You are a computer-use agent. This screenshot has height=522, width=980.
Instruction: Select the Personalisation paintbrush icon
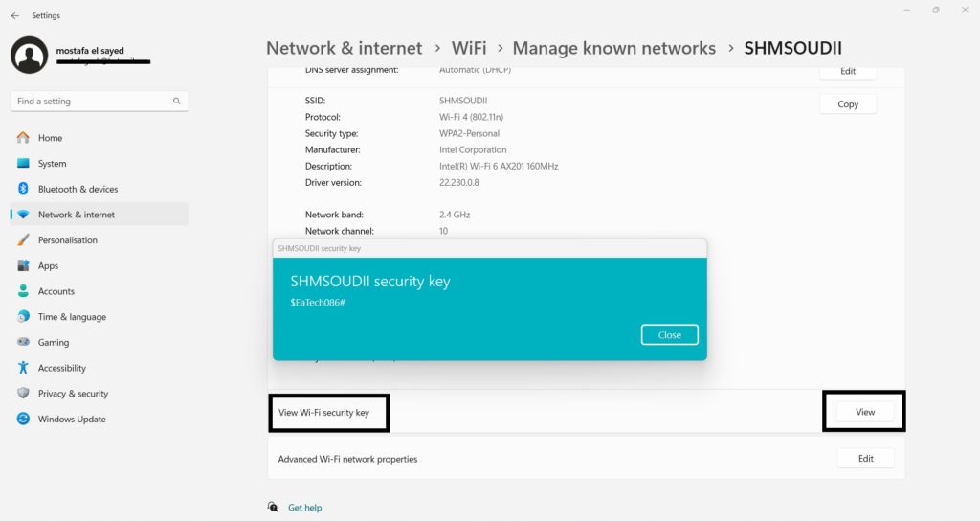click(x=23, y=240)
